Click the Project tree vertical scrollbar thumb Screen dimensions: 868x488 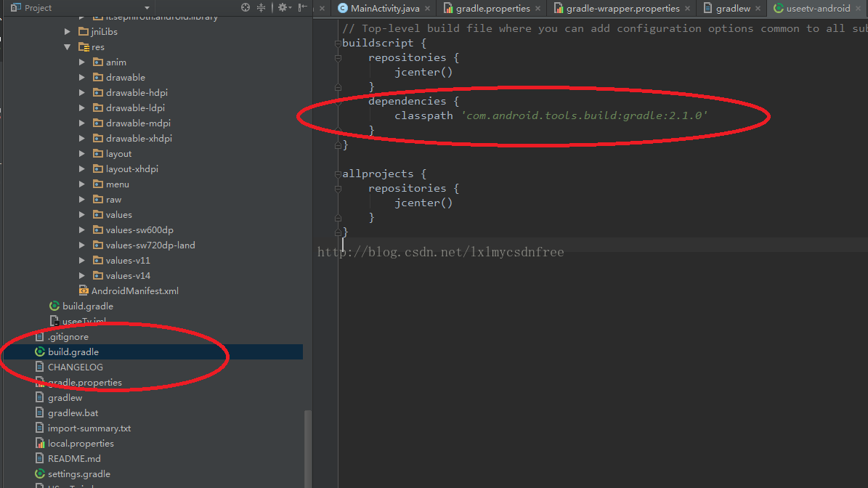coord(308,448)
